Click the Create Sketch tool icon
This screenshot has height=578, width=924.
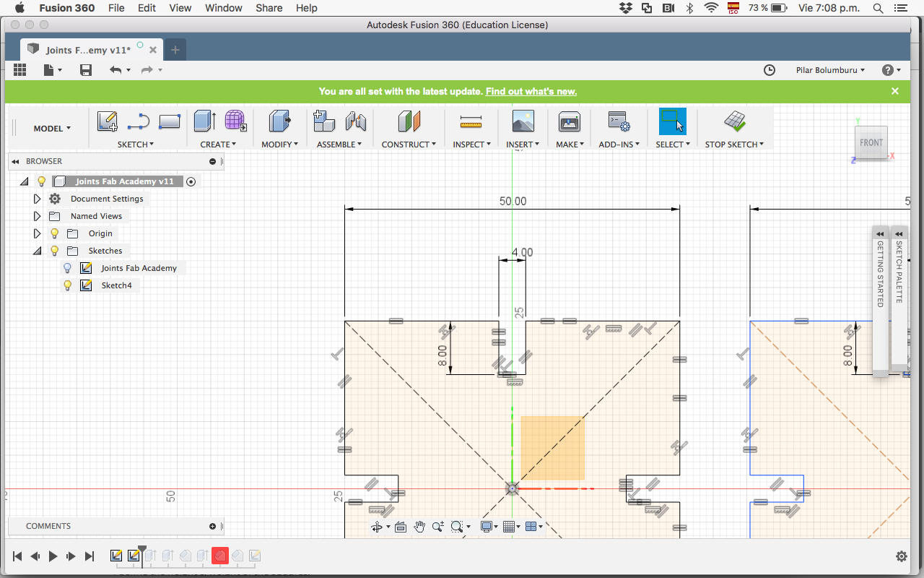108,121
